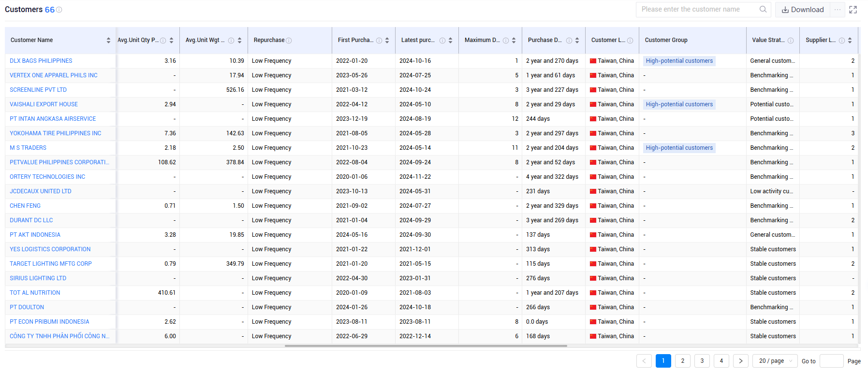Focus the customer name search field
868x372 pixels.
click(699, 9)
